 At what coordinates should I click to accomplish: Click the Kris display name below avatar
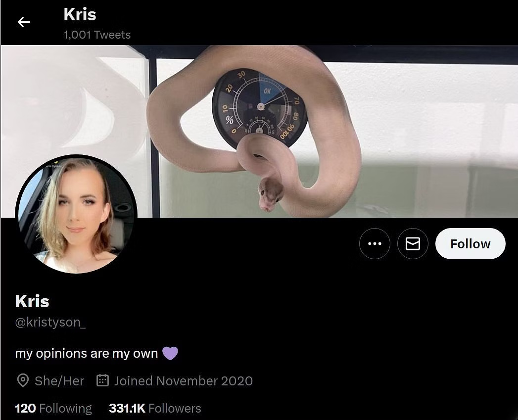[x=32, y=301]
